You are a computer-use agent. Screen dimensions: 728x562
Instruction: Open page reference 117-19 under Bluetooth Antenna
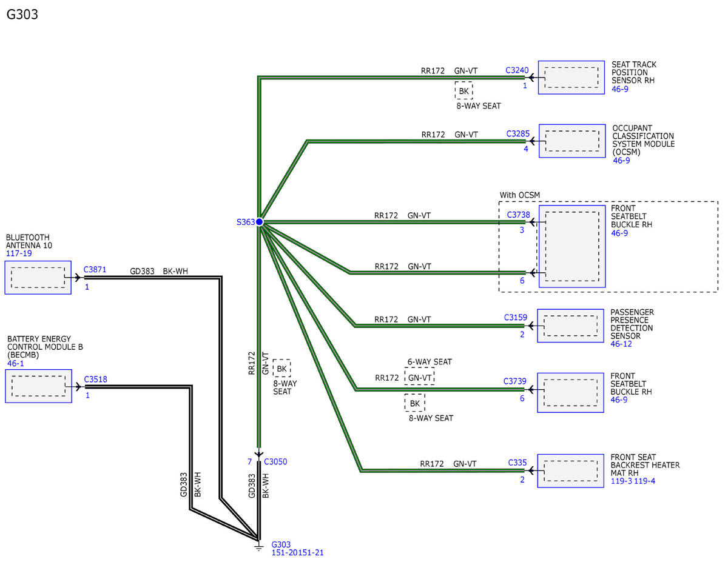point(19,253)
